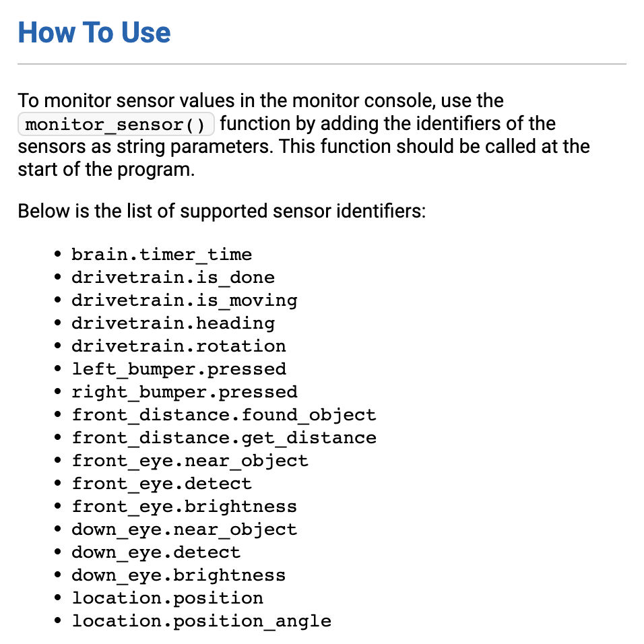Click the drivetrain.heading entry
The width and height of the screenshot is (644, 644).
[x=173, y=323]
